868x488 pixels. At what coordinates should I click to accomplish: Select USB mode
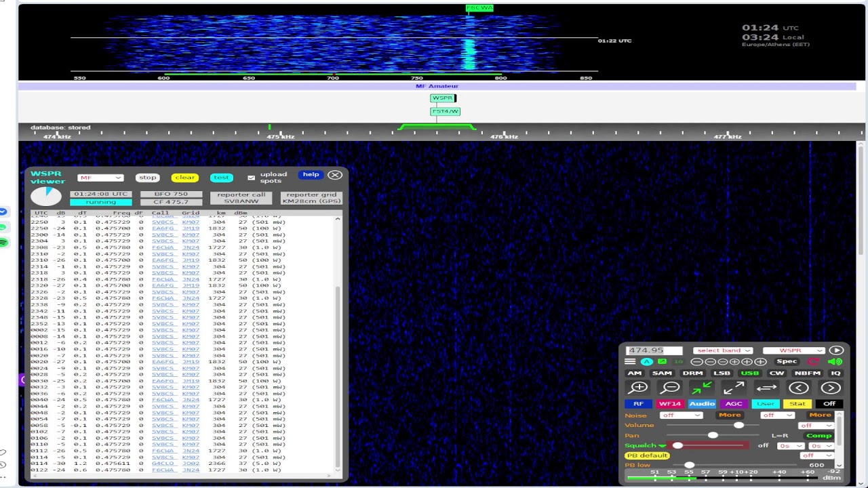tap(750, 373)
